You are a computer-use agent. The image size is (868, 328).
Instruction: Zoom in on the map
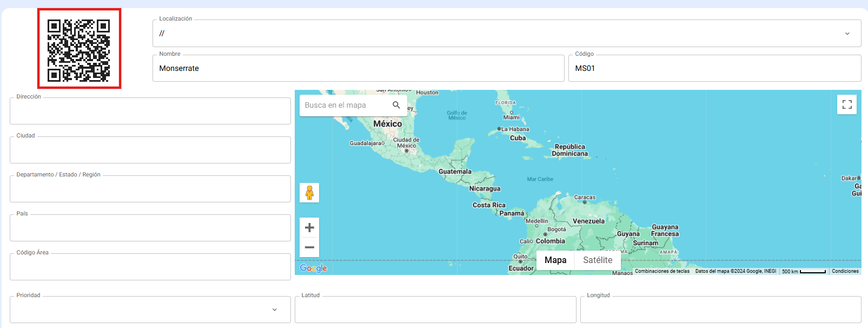pyautogui.click(x=309, y=228)
